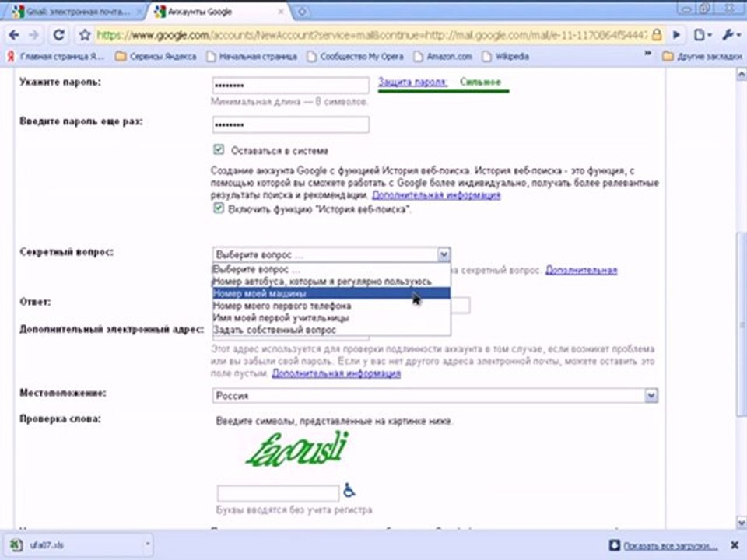
Task: Go back with the browser back arrow
Action: 14,35
